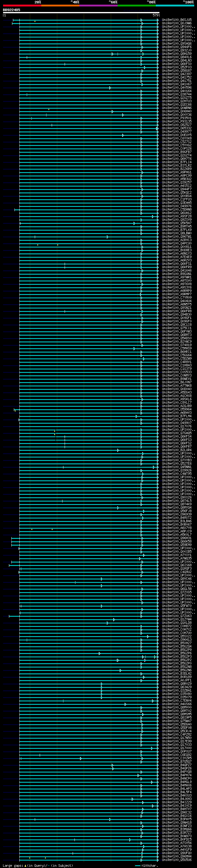This screenshot has height=868, width=197.
Task: Click label UniRef100_C3YZR5
Action: point(177,758)
